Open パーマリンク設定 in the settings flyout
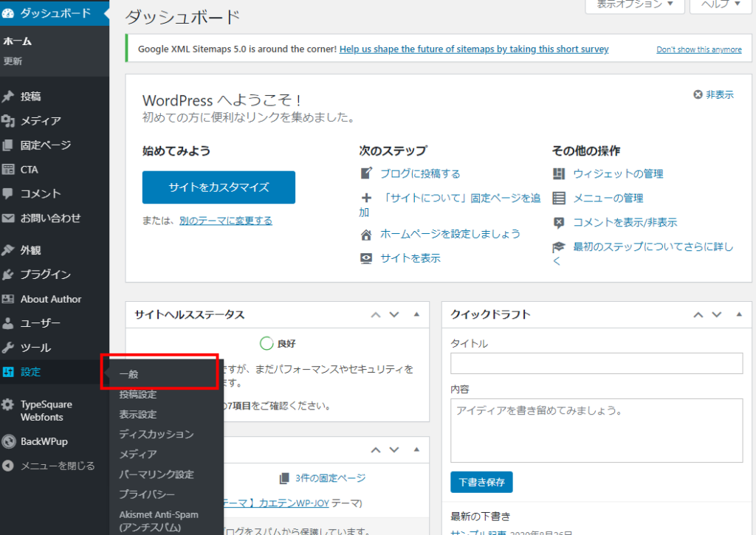756x535 pixels. click(x=157, y=474)
